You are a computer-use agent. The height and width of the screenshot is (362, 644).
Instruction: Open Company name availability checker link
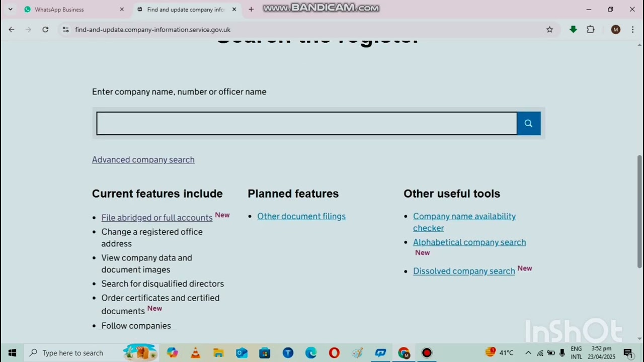click(x=464, y=222)
